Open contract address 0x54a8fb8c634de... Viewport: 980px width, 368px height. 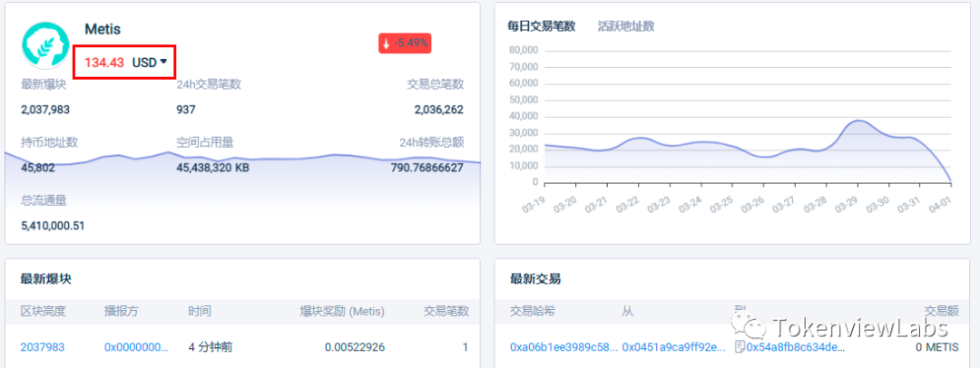pyautogui.click(x=796, y=347)
